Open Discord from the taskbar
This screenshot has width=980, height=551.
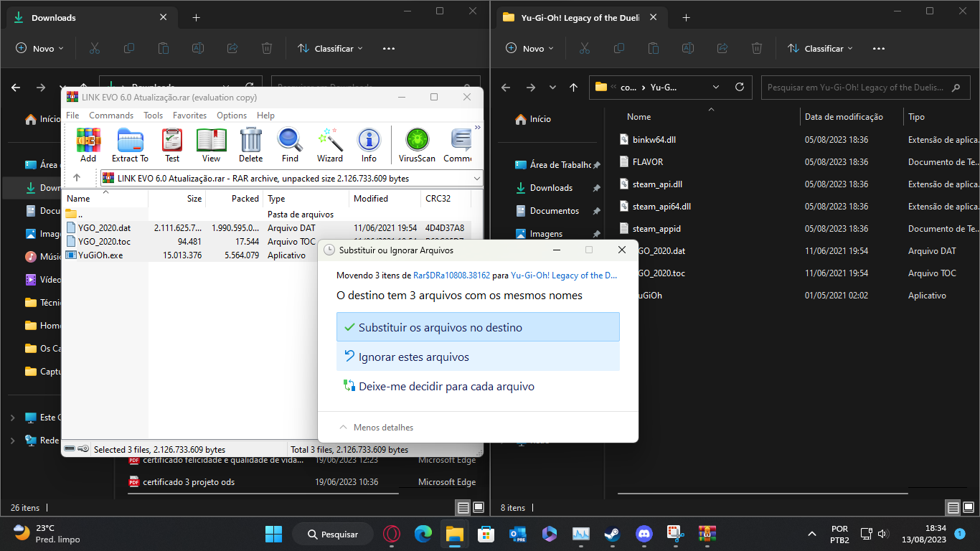coord(644,534)
